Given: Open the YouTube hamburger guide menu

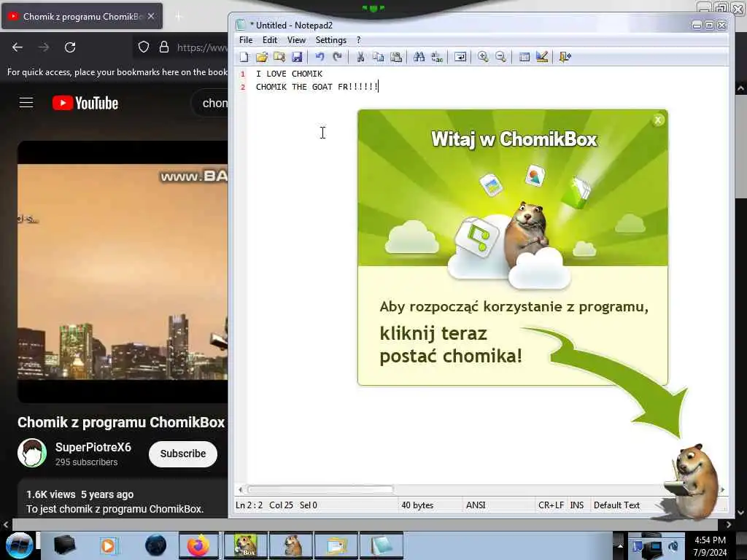Looking at the screenshot, I should 26,103.
